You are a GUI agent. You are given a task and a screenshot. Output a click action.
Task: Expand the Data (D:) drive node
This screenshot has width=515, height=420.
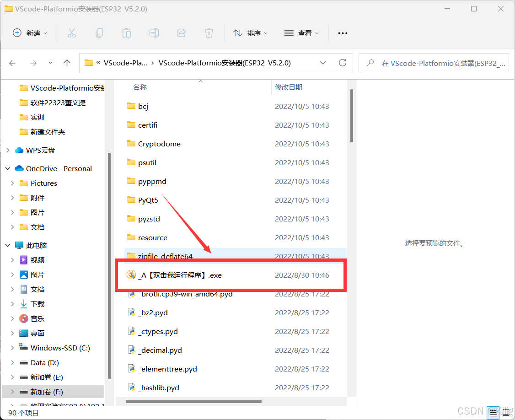(x=12, y=363)
